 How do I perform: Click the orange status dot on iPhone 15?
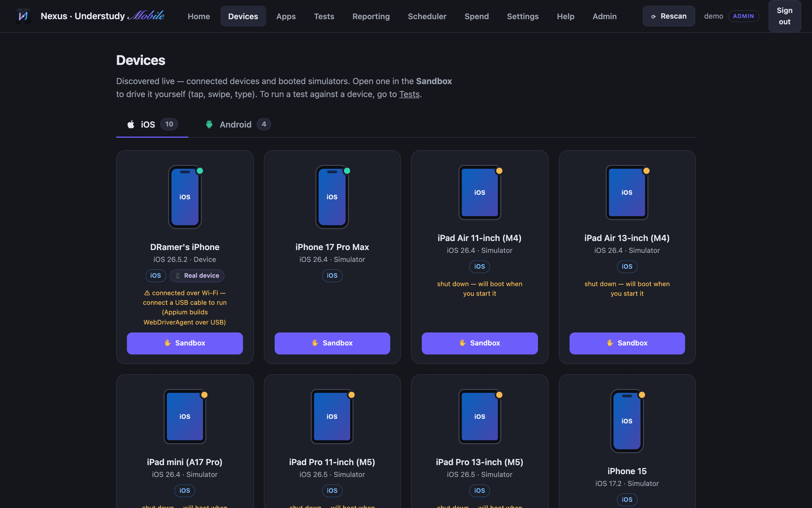coord(642,395)
